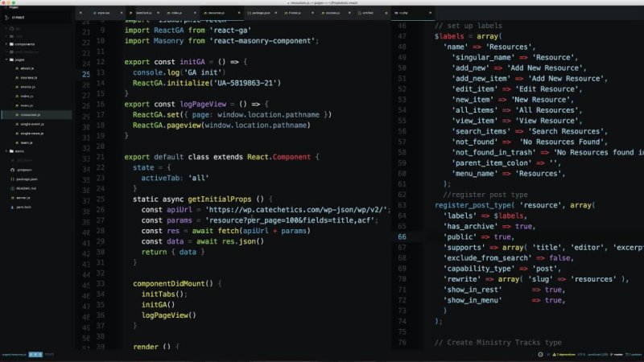Open team.js in the project tree
This screenshot has width=644, height=362.
tap(27, 143)
